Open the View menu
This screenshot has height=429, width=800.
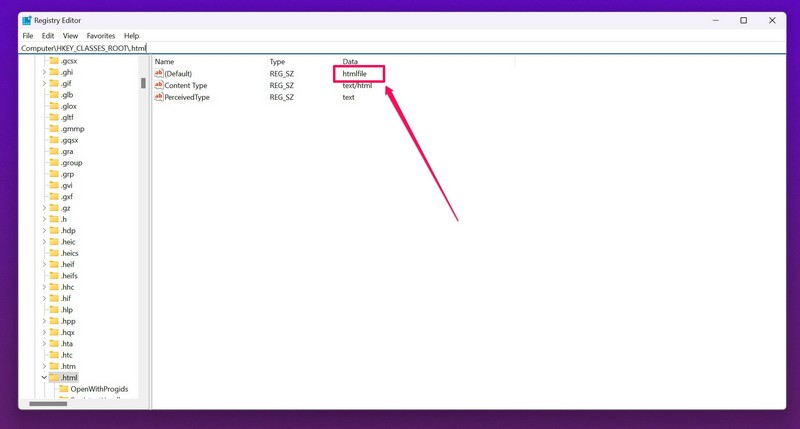70,36
